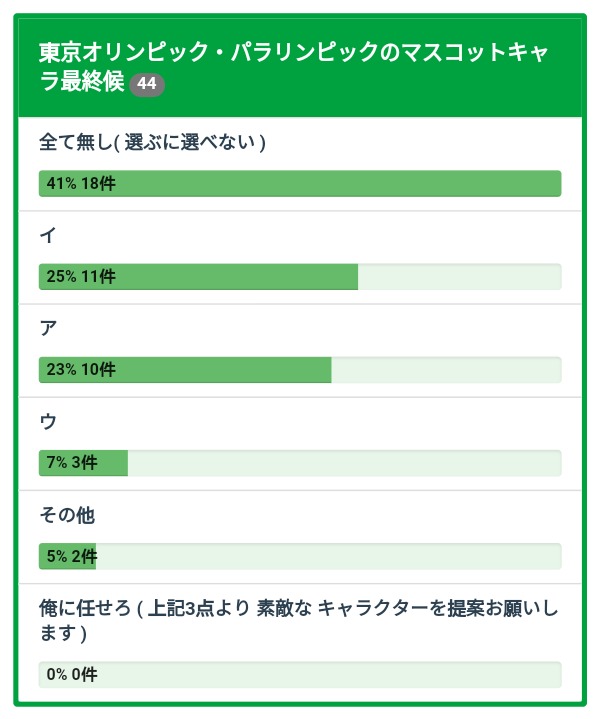Click the unfilled part of the ウ result bar

tap(344, 463)
